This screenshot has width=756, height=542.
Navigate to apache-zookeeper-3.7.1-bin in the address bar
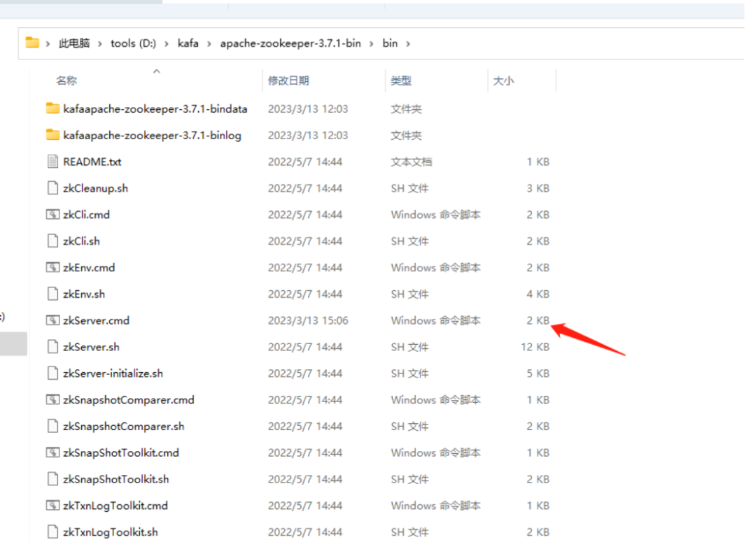(290, 43)
